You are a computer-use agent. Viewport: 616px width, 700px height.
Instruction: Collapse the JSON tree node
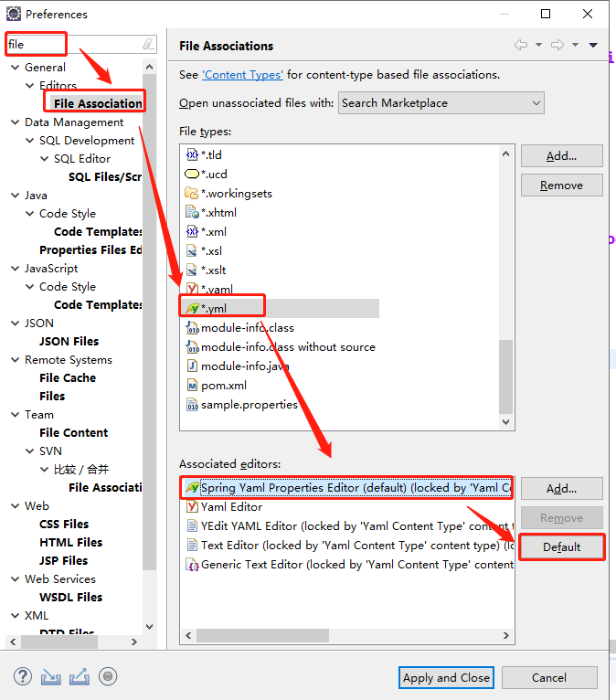coord(16,323)
